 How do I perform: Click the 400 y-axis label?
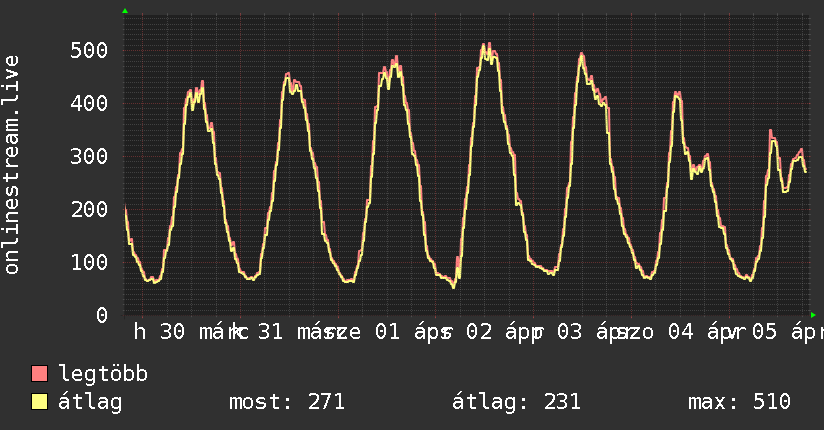point(88,103)
